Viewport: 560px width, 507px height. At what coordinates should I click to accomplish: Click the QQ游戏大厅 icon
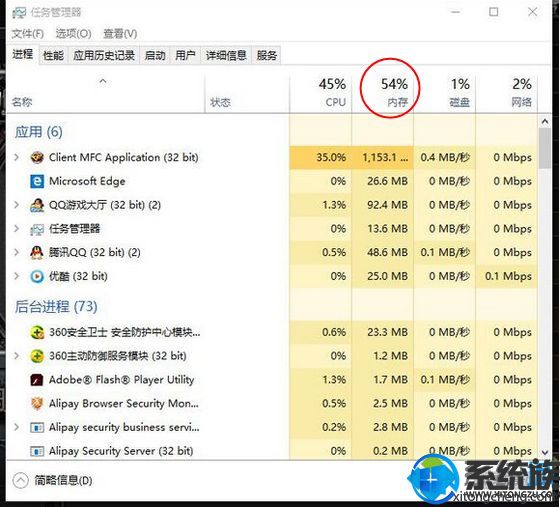(x=37, y=205)
